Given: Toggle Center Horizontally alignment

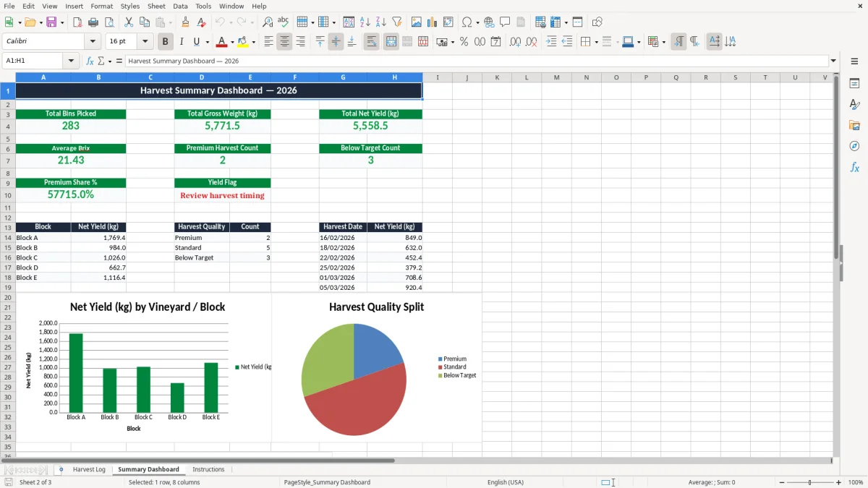Looking at the screenshot, I should pyautogui.click(x=284, y=42).
